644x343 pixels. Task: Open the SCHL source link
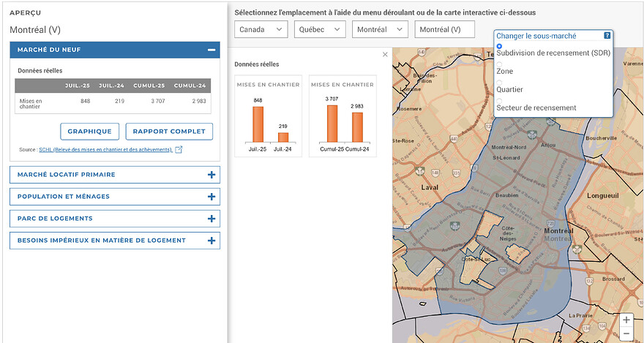tap(105, 150)
